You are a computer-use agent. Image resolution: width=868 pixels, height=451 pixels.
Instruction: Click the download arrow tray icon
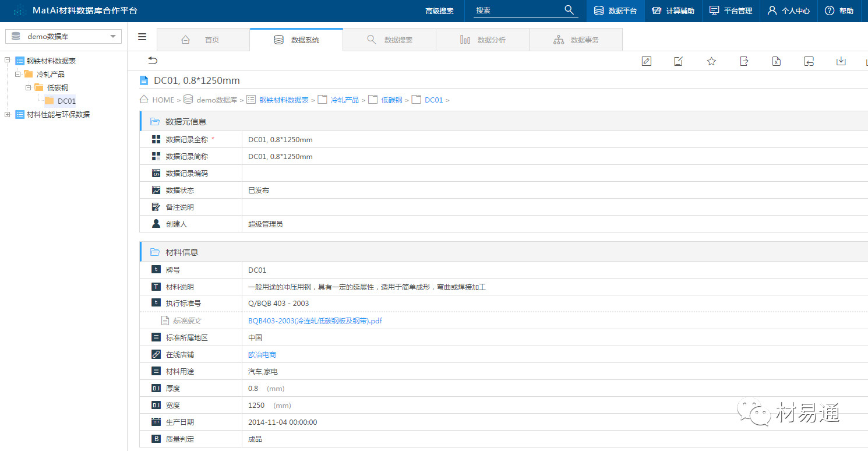841,61
